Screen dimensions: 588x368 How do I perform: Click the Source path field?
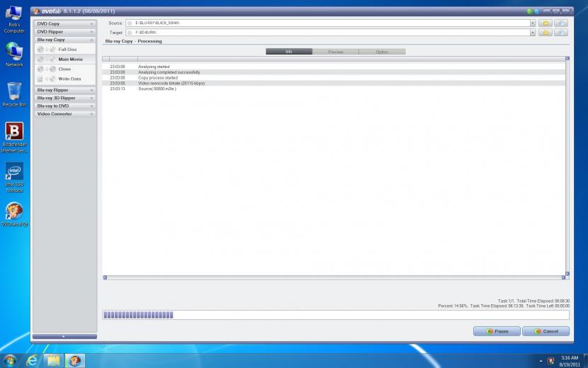tap(328, 23)
